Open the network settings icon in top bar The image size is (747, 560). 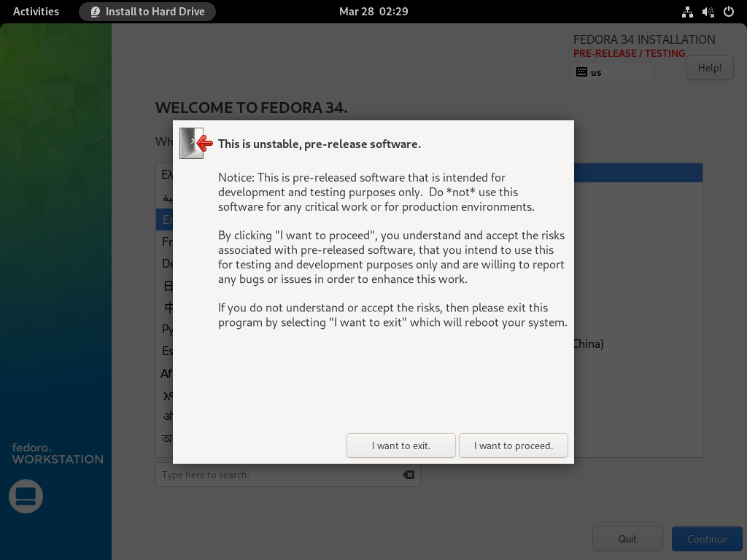(x=686, y=12)
